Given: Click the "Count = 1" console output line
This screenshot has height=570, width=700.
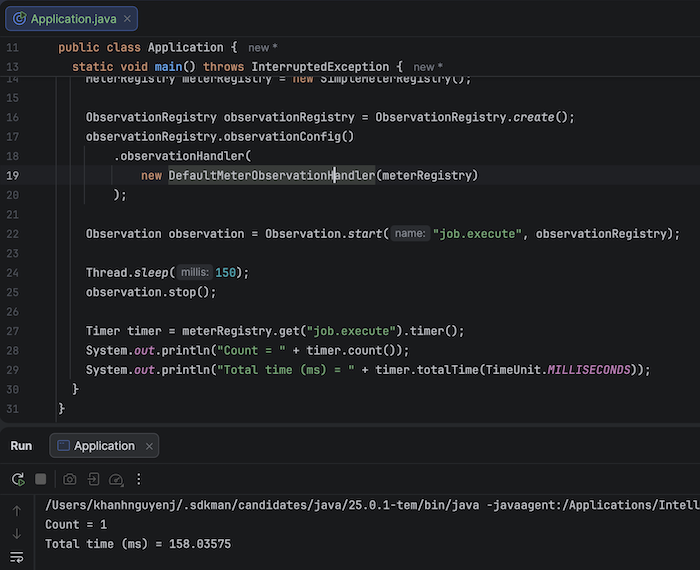Looking at the screenshot, I should (76, 525).
